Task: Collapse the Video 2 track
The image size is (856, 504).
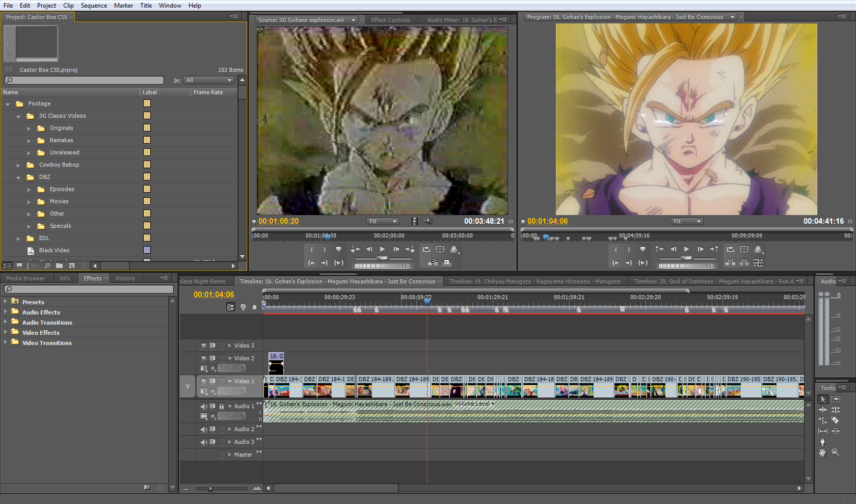Action: pyautogui.click(x=230, y=358)
